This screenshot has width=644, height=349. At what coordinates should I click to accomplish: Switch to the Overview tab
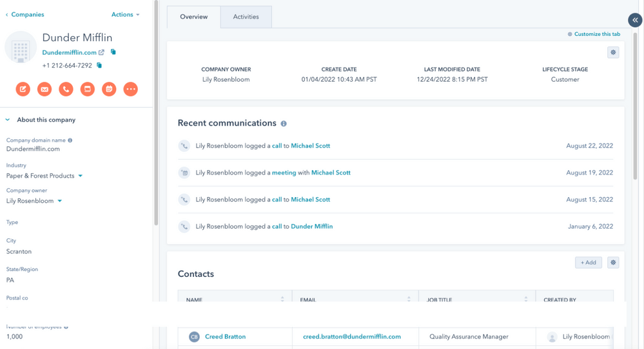click(x=194, y=17)
